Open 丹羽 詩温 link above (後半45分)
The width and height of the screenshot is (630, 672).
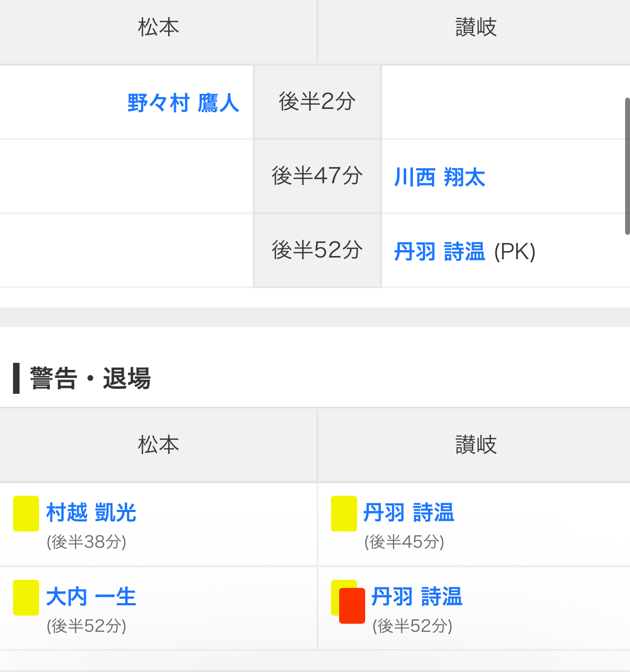[x=409, y=513]
